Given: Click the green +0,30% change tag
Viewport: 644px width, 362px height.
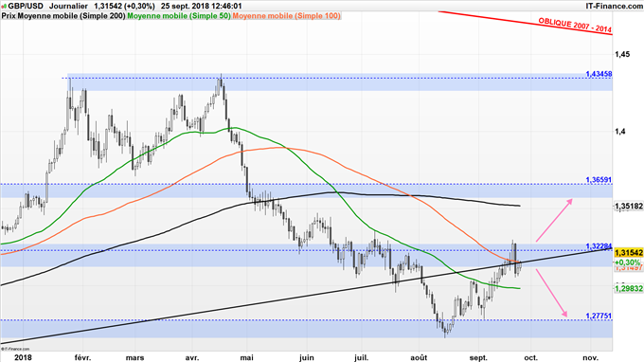Looking at the screenshot, I should click(627, 262).
